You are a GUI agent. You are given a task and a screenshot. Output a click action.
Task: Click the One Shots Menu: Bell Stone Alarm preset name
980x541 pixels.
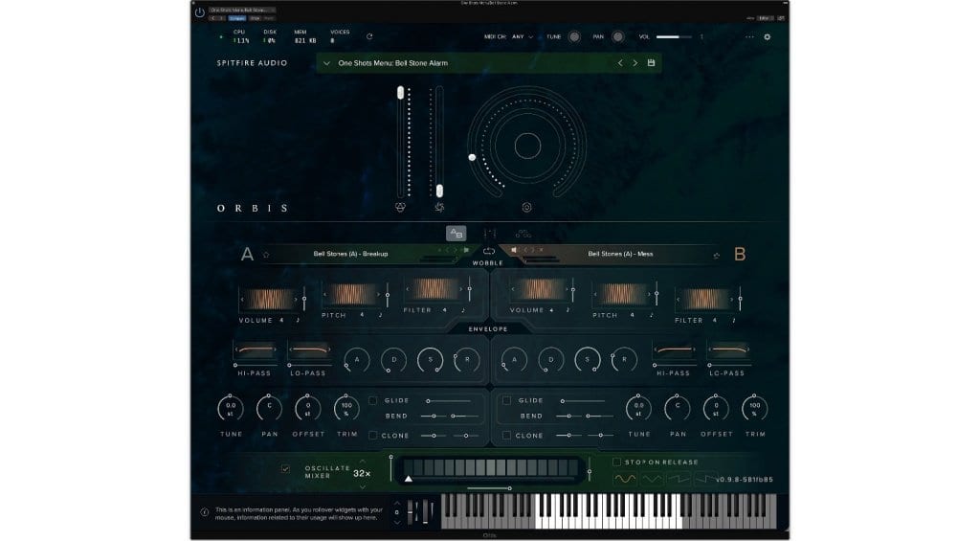(392, 63)
